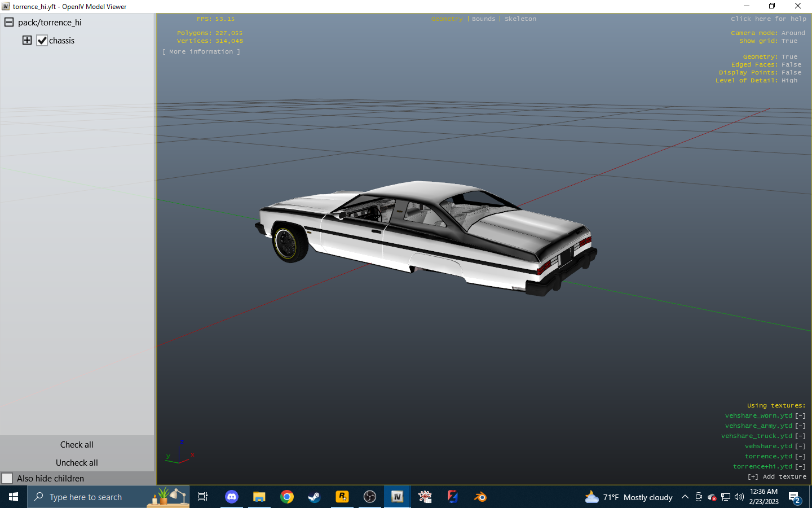The image size is (812, 508).
Task: Switch to the Skeleton view tab
Action: pos(520,19)
